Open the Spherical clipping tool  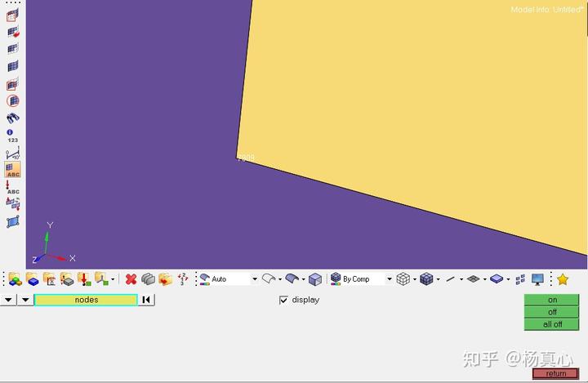coord(13,100)
